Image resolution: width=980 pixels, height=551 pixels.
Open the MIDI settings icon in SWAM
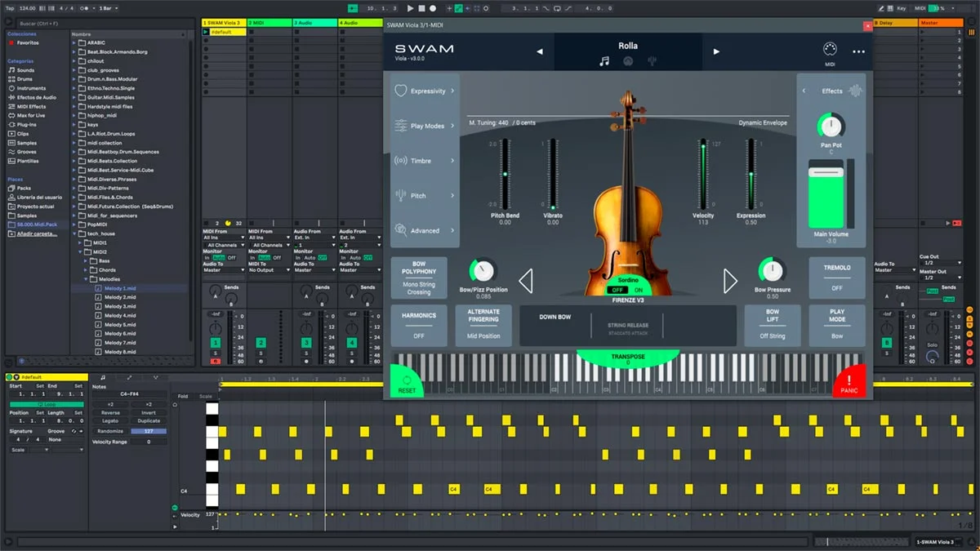[x=830, y=49]
